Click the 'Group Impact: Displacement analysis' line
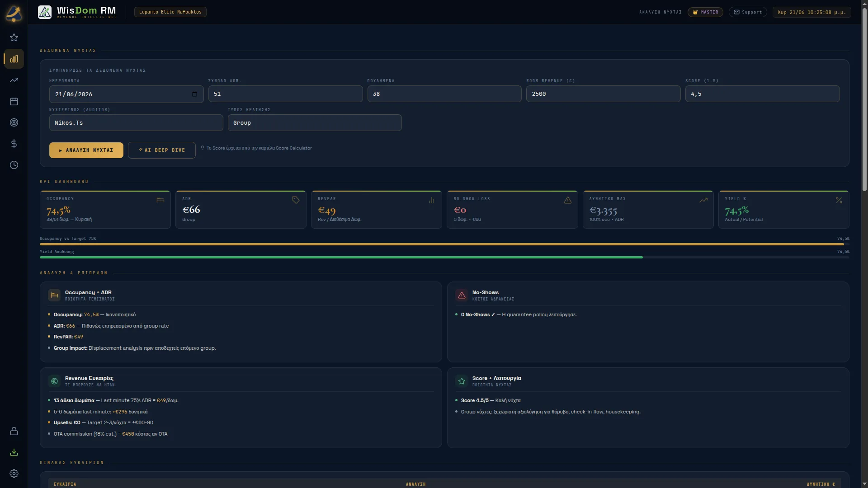This screenshot has height=488, width=868. (x=135, y=348)
